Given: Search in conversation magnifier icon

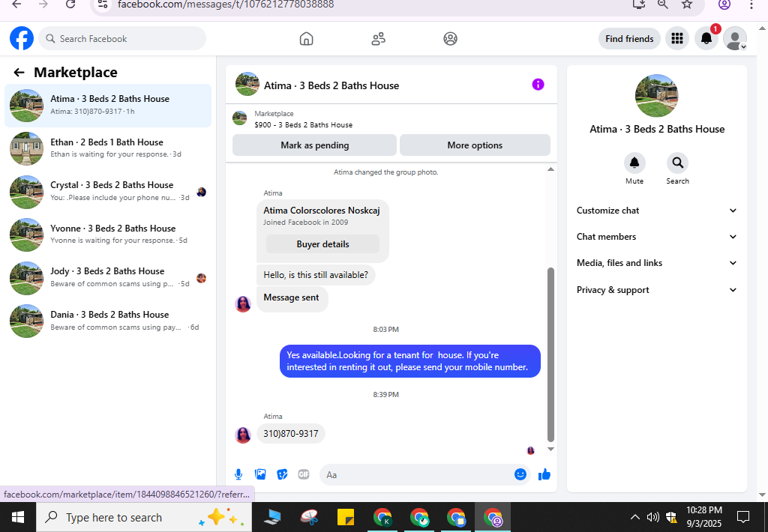Looking at the screenshot, I should tap(677, 163).
